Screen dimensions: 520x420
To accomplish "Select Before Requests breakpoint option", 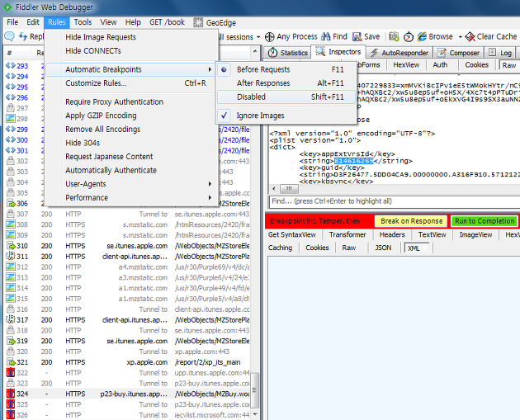I will (x=286, y=69).
